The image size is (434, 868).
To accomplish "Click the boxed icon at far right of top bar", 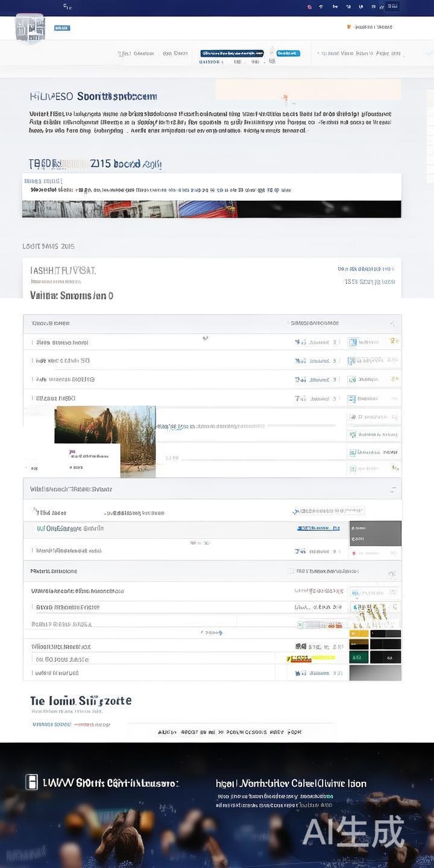I will (x=392, y=7).
